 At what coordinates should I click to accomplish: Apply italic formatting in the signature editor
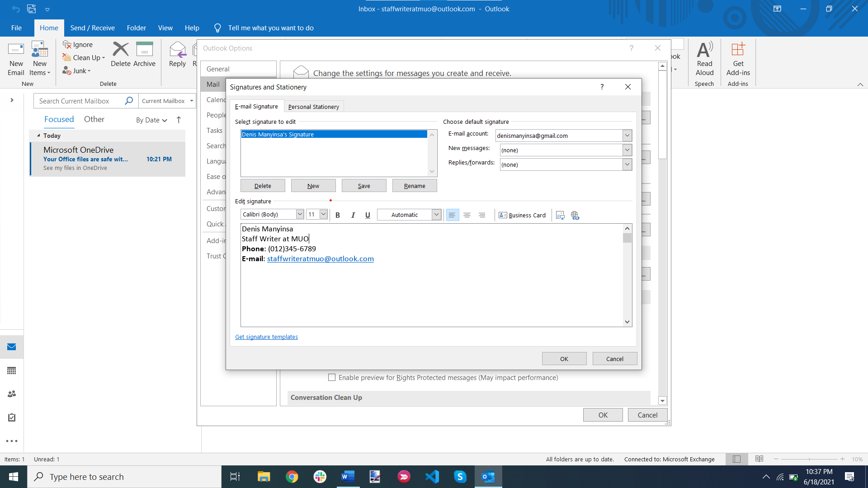[x=353, y=215]
